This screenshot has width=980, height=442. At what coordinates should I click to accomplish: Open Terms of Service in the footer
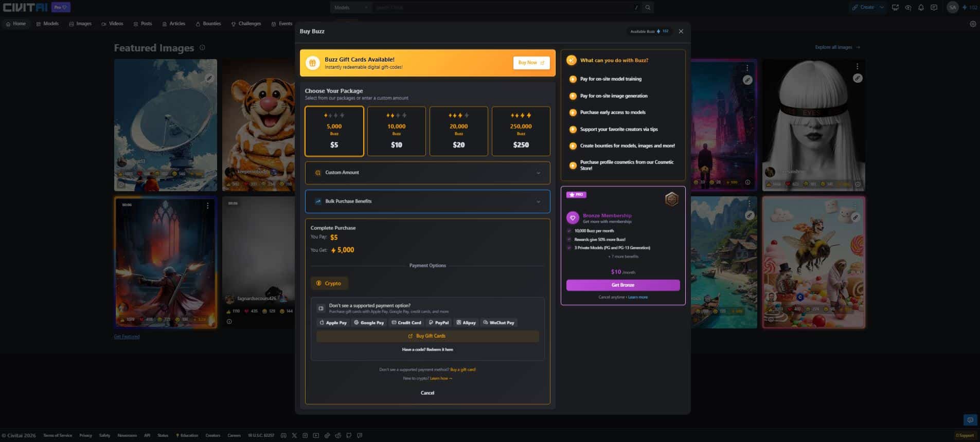pyautogui.click(x=58, y=435)
